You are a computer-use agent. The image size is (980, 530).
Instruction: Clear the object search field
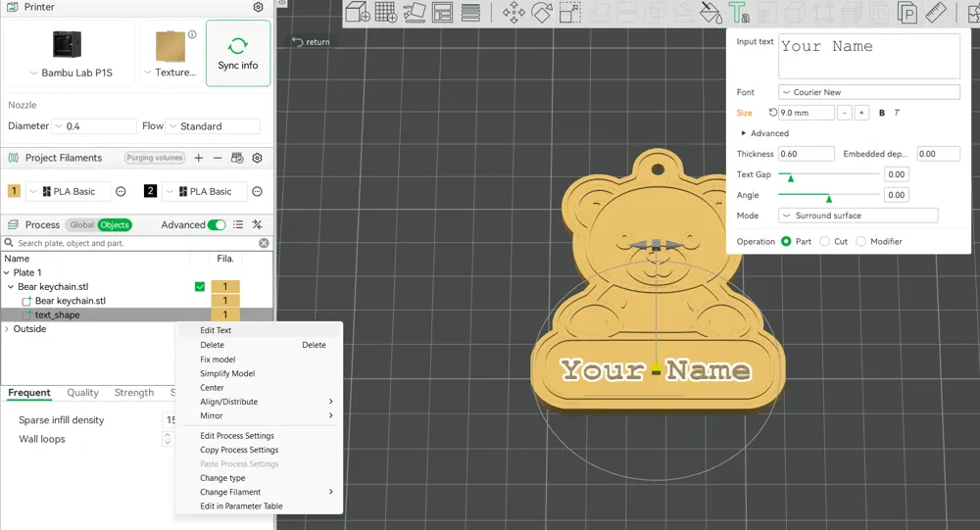click(x=264, y=243)
